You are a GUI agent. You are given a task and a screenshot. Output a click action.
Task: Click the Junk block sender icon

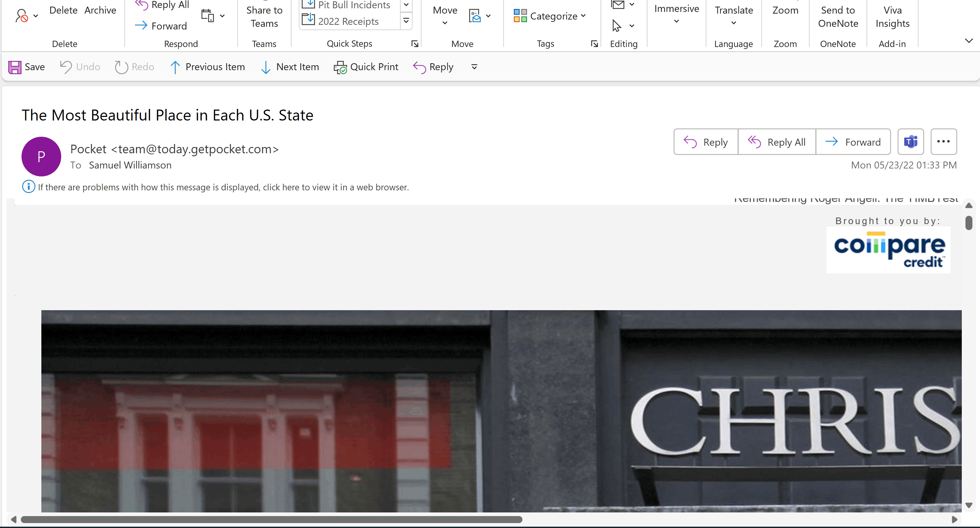pos(22,16)
